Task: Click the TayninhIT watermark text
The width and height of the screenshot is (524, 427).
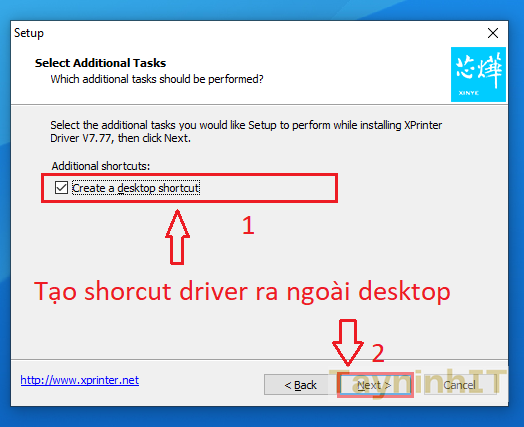Action: 418,383
